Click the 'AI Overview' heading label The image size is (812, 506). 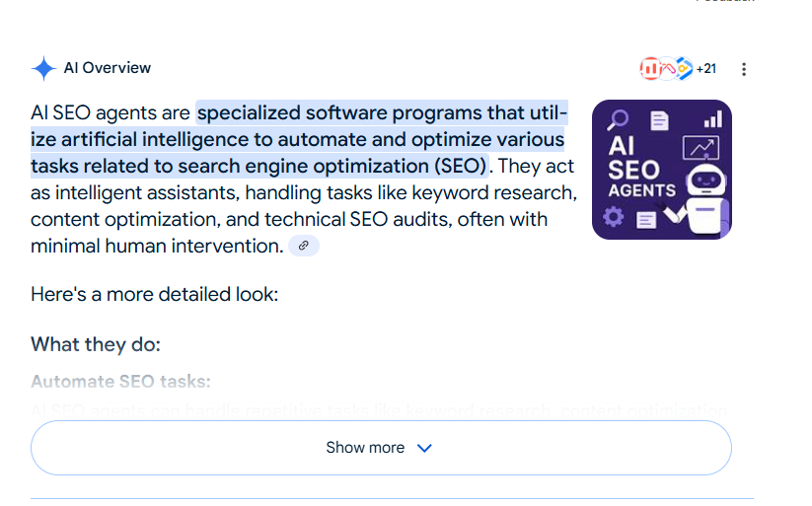(x=107, y=68)
